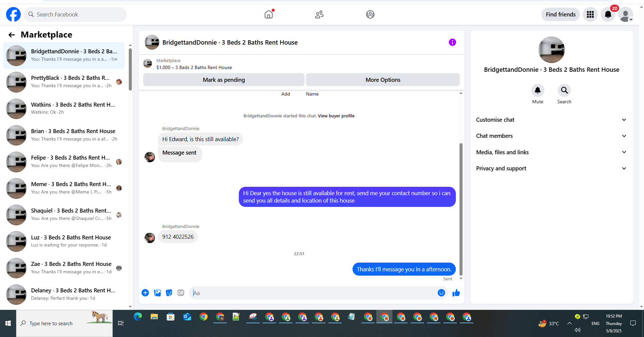
Task: Open View buyer profile link
Action: [x=336, y=116]
